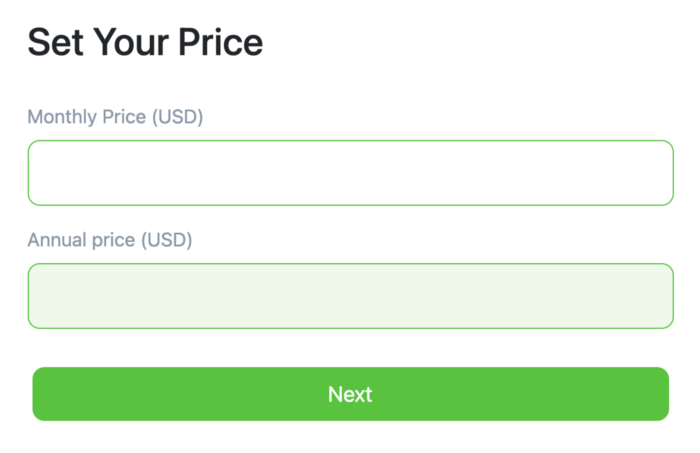The width and height of the screenshot is (700, 453).
Task: Activate the field below Monthly Price label
Action: click(350, 173)
